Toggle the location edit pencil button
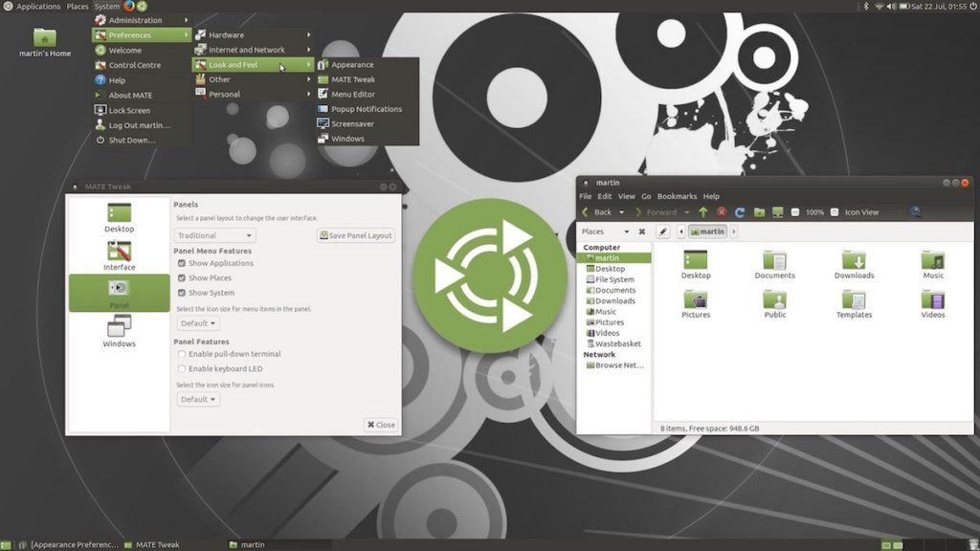The image size is (980, 551). [x=662, y=231]
